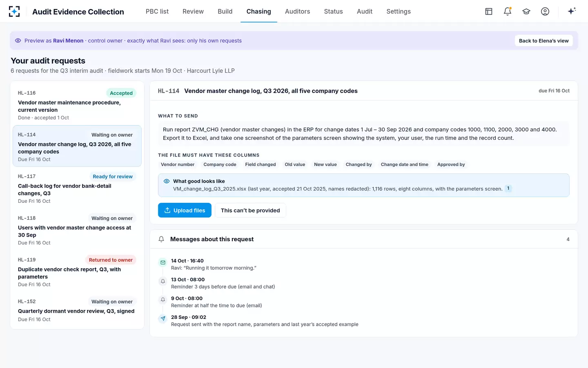Click the New value column chip

point(325,164)
